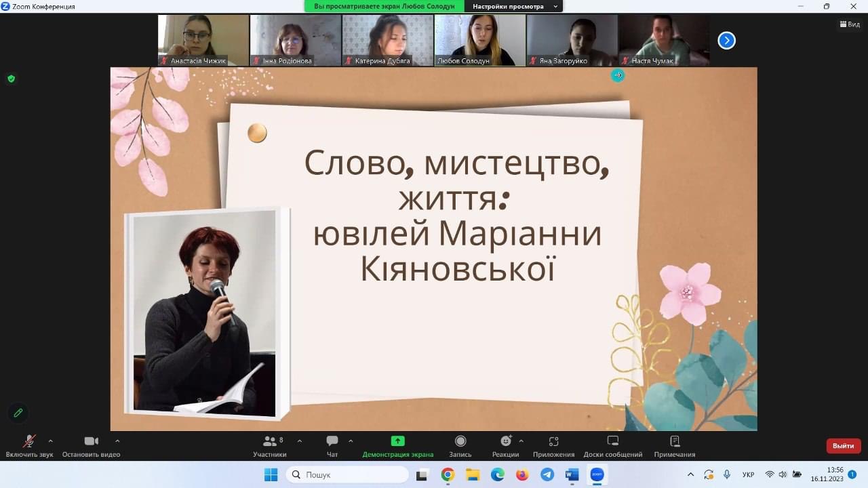Open the Вид view menu
This screenshot has width=868, height=488.
tap(849, 24)
